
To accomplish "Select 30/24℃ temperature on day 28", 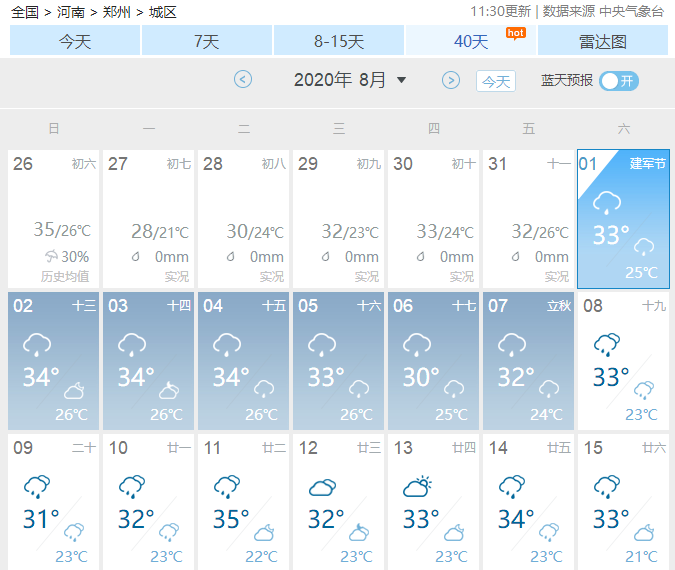I will (x=255, y=232).
